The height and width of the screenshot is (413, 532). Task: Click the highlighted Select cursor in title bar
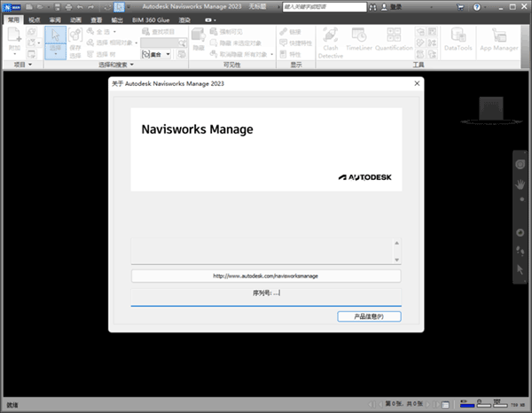[119, 7]
